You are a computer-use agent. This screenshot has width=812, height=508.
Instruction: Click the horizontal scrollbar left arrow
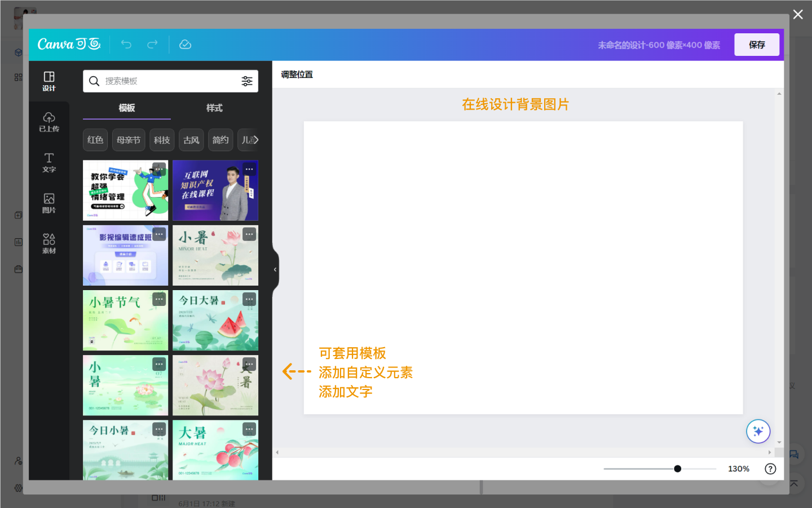pyautogui.click(x=277, y=452)
